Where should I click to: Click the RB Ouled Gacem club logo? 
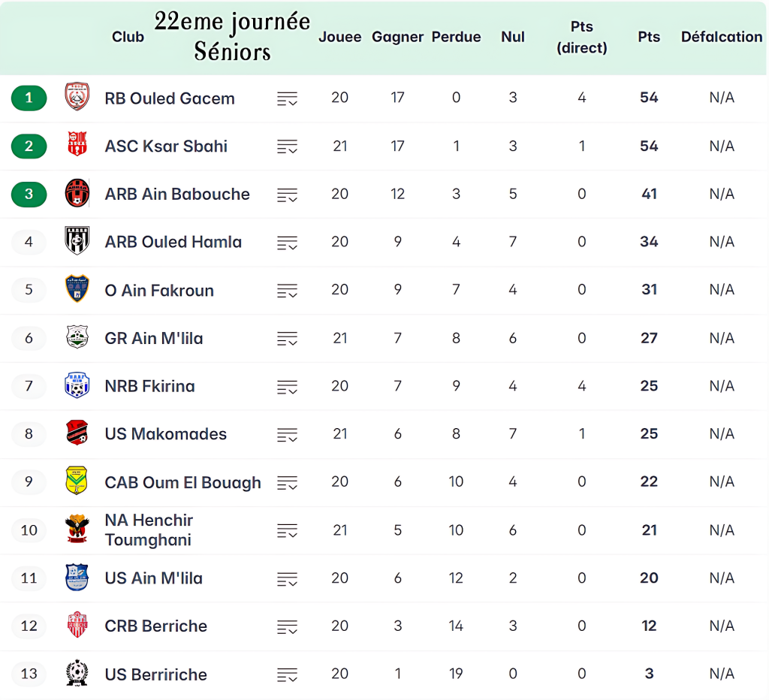77,98
